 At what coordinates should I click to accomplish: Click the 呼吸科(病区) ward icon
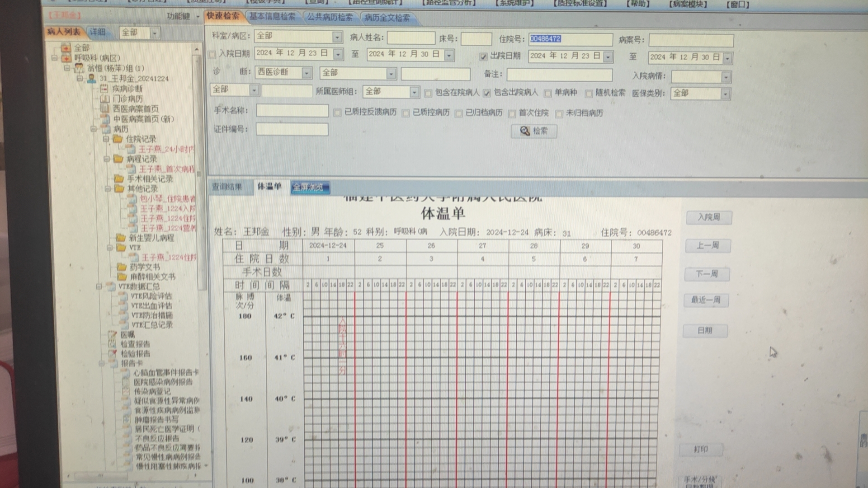[66, 58]
